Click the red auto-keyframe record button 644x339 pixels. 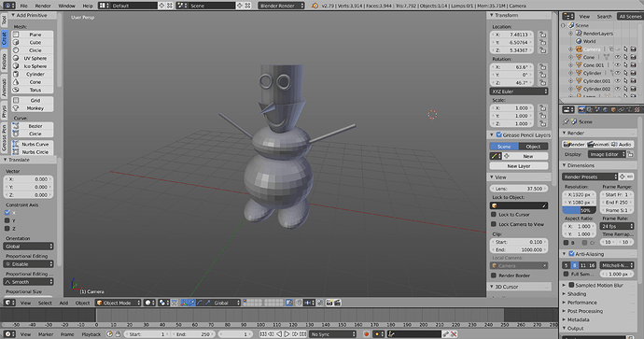tap(367, 334)
